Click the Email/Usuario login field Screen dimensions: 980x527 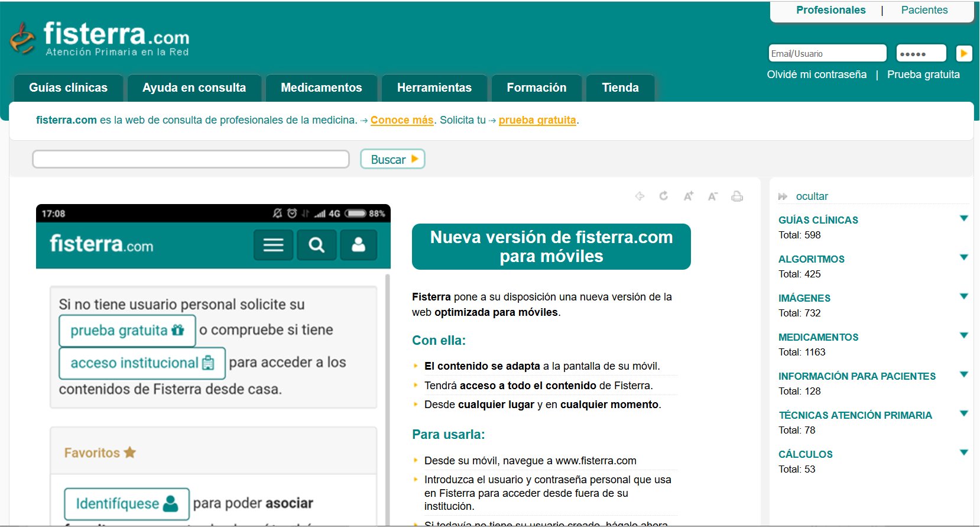827,53
